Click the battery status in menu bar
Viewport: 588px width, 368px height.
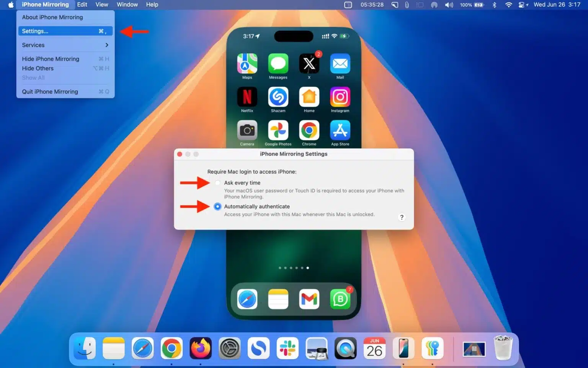tap(472, 5)
